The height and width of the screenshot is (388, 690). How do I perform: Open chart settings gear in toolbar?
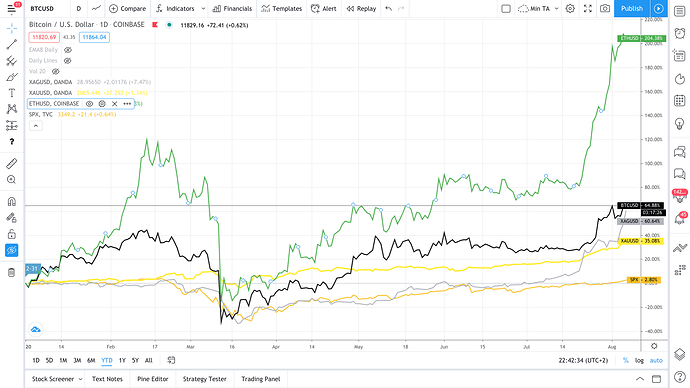tap(570, 8)
